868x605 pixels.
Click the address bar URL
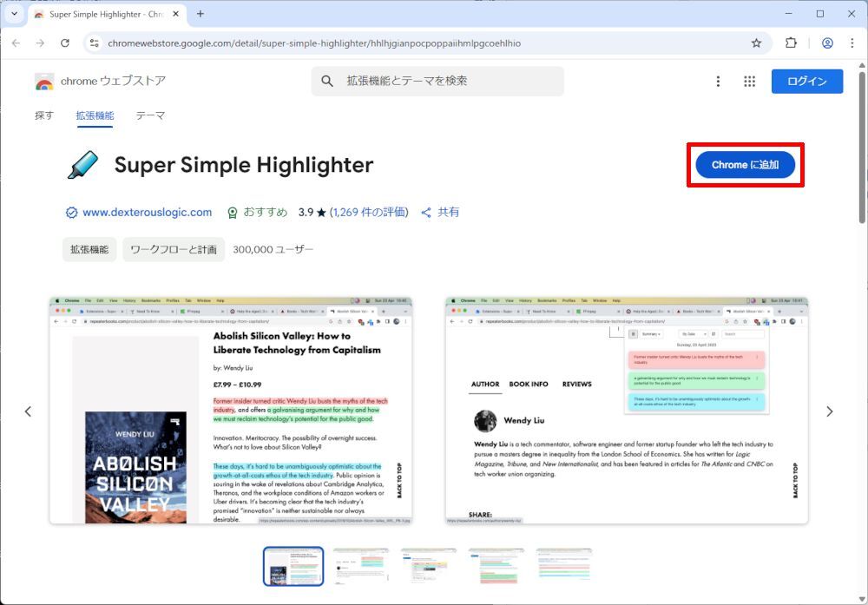point(314,43)
